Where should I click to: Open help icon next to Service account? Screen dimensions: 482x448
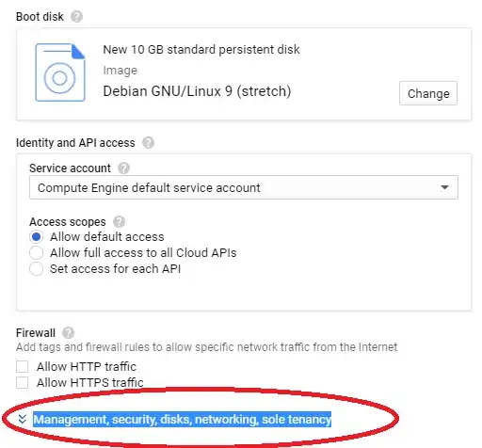(123, 168)
